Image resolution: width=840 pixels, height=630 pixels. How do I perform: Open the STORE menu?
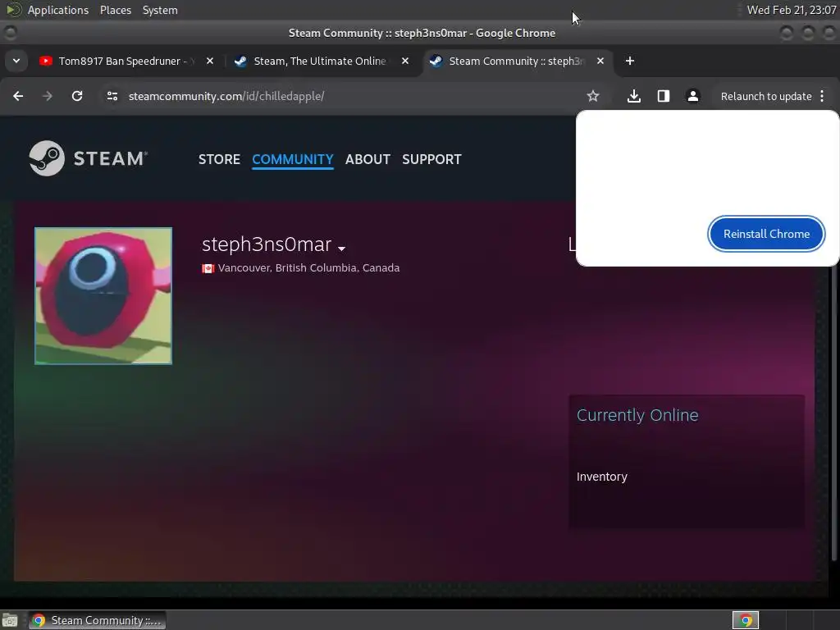coord(219,159)
